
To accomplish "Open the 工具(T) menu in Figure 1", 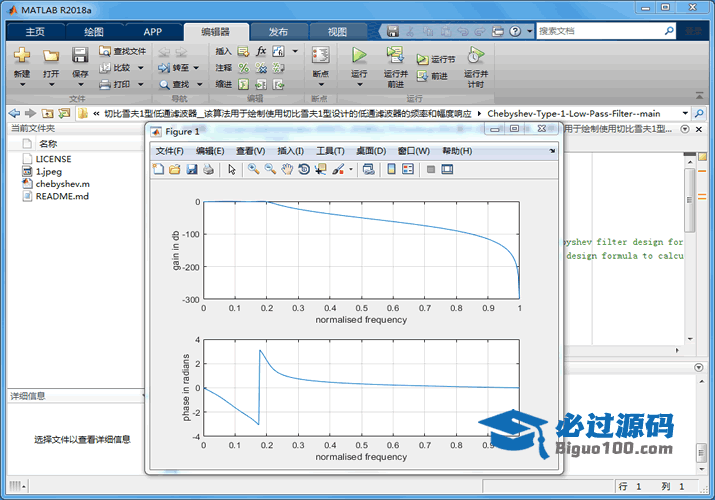I will click(330, 151).
